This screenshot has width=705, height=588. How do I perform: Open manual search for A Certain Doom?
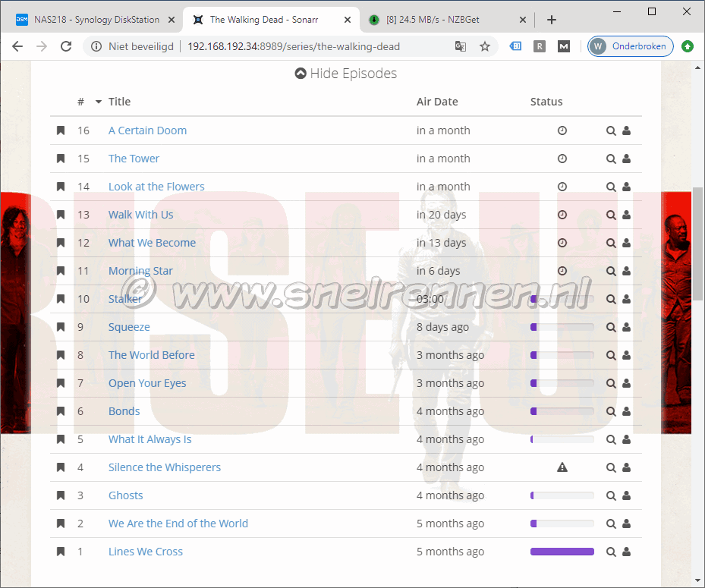click(x=626, y=130)
